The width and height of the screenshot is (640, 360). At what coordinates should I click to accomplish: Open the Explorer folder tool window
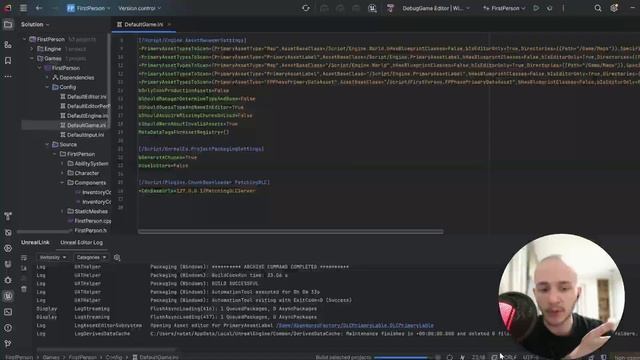click(8, 25)
